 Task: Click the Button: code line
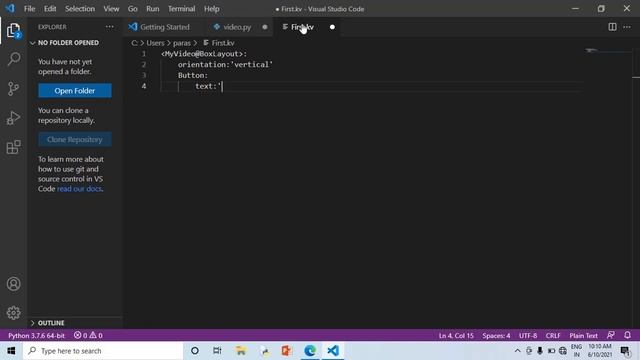click(193, 76)
